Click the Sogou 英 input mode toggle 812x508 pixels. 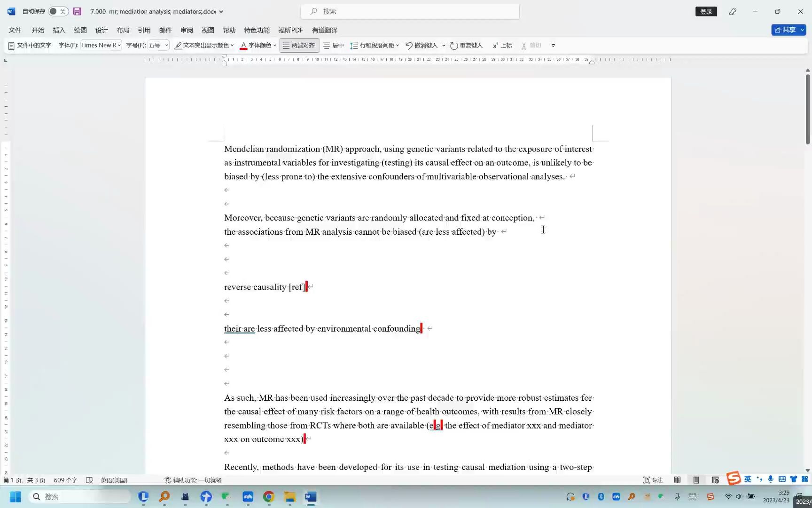748,479
